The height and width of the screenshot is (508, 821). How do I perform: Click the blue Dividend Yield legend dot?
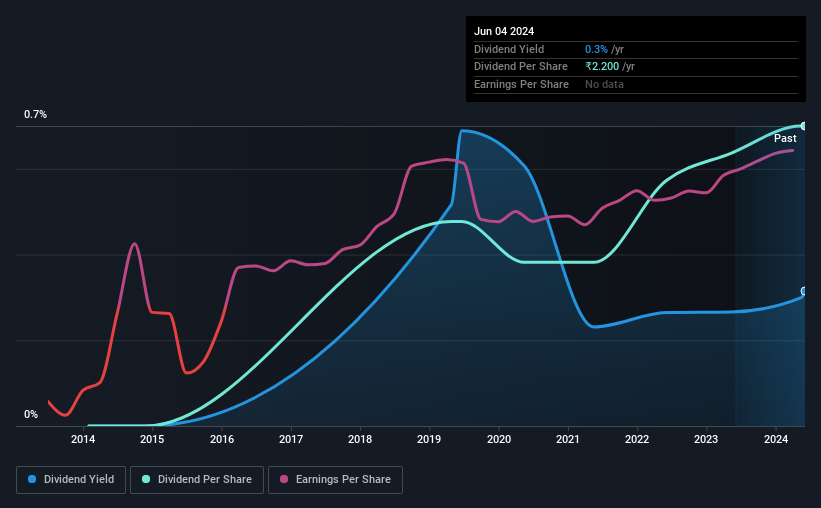point(32,479)
